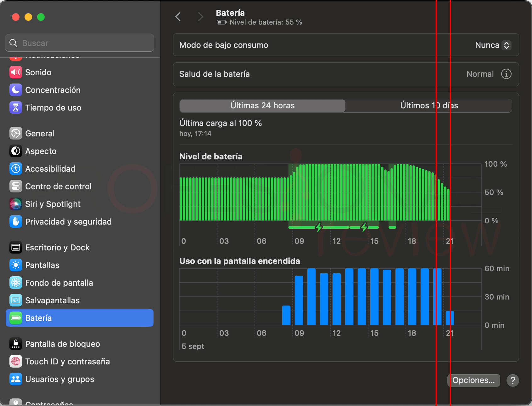This screenshot has width=532, height=406.
Task: Go back with the left chevron
Action: [178, 17]
